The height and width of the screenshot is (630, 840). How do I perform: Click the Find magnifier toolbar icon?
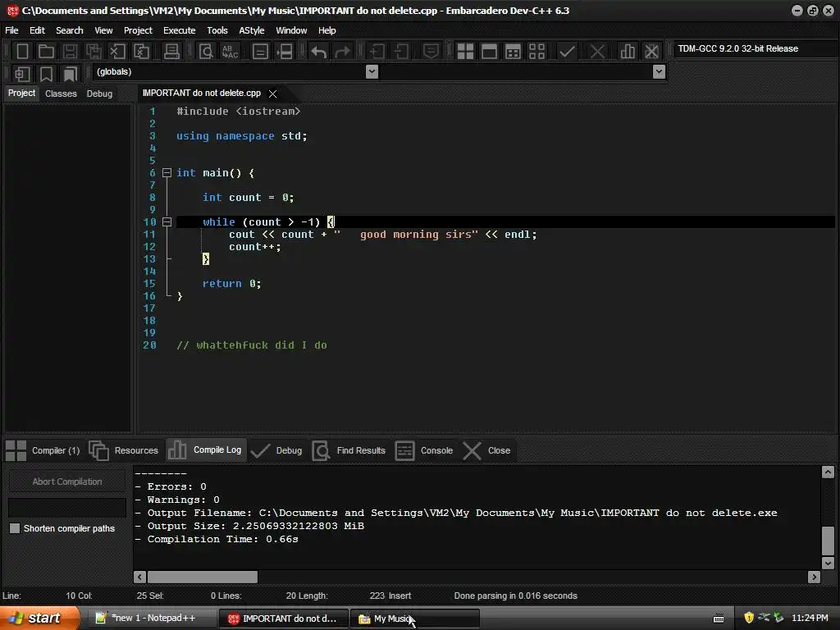click(206, 52)
